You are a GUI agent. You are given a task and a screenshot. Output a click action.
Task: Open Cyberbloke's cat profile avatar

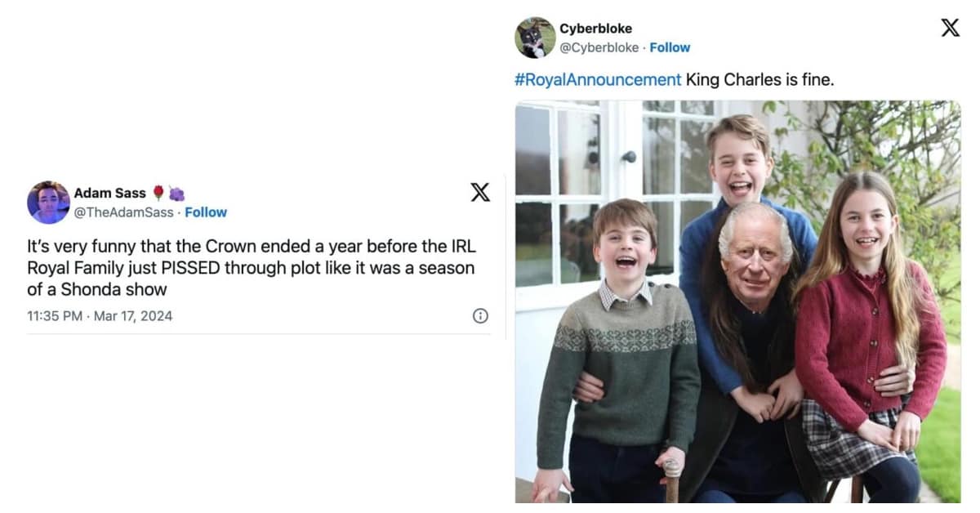(x=535, y=38)
